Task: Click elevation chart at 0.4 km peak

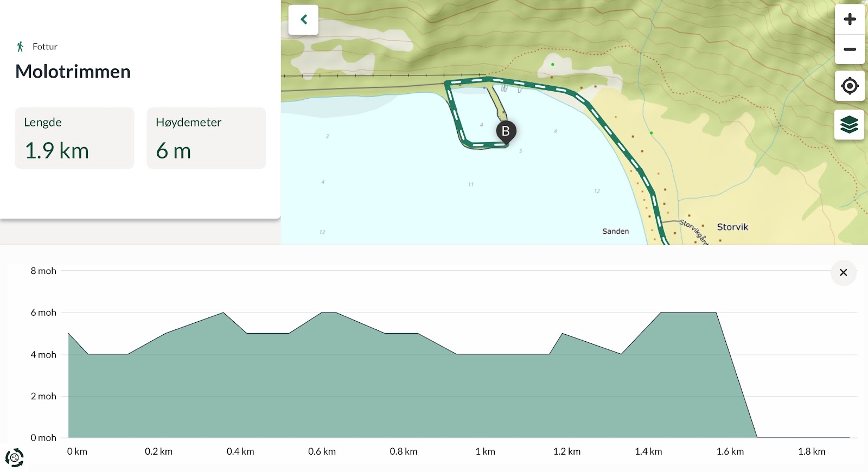Action: click(223, 313)
